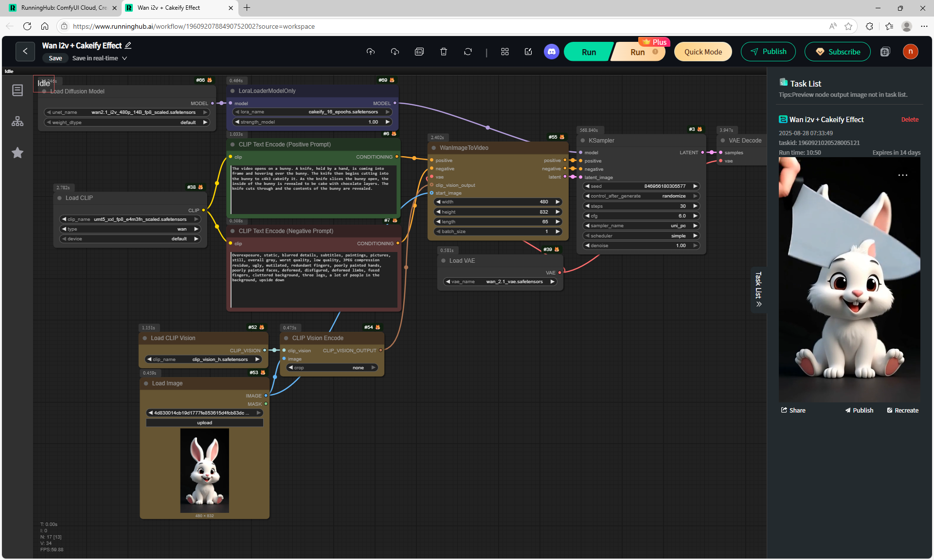Click the language 'En' icon
The width and height of the screenshot is (934, 560).
click(x=419, y=52)
